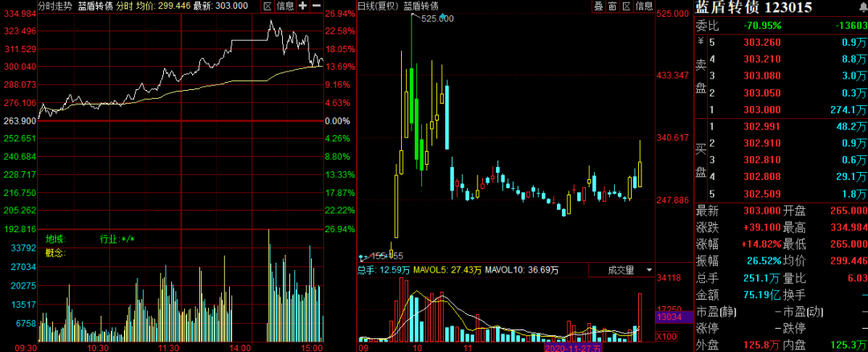
Task: Open the 成交量 indicator dropdown
Action: (621, 270)
